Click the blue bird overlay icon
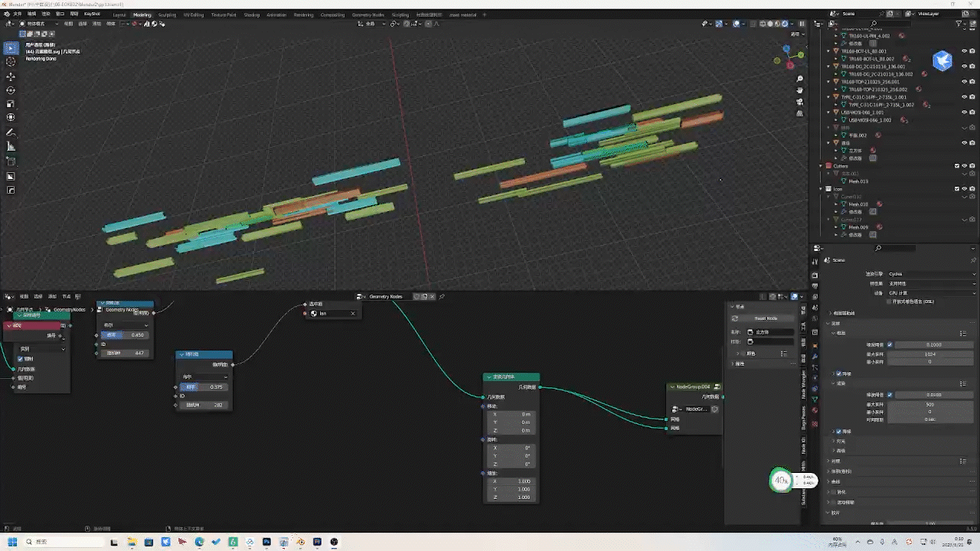980x551 pixels. pos(942,60)
